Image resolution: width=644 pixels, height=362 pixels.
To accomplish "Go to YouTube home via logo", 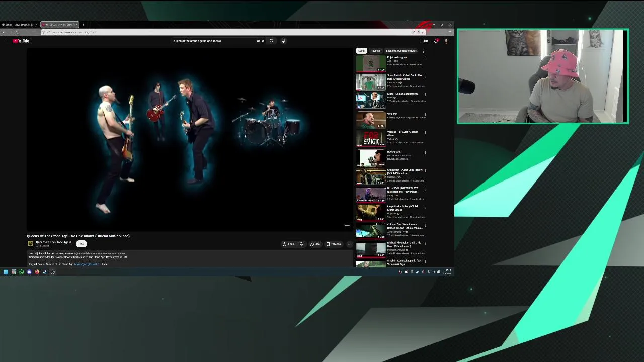I will tap(21, 41).
